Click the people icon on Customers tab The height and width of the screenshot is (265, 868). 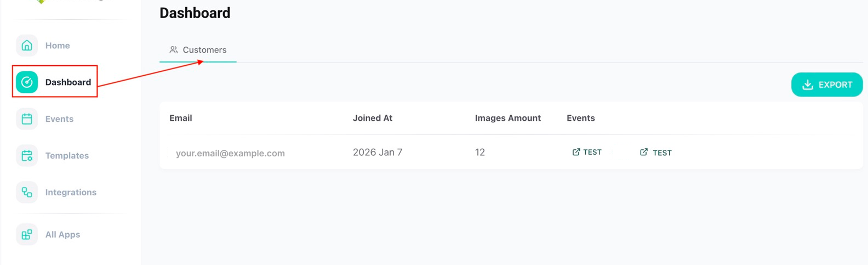click(174, 50)
